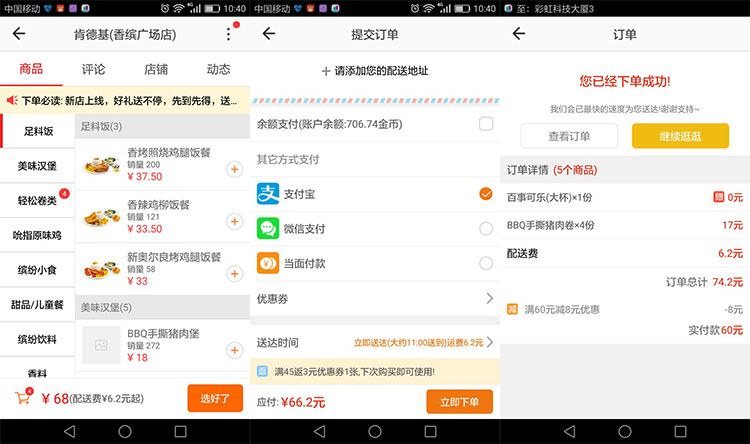This screenshot has height=444, width=750.
Task: Add BBQ手撕猪肉堡 with its plus icon
Action: coord(234,350)
